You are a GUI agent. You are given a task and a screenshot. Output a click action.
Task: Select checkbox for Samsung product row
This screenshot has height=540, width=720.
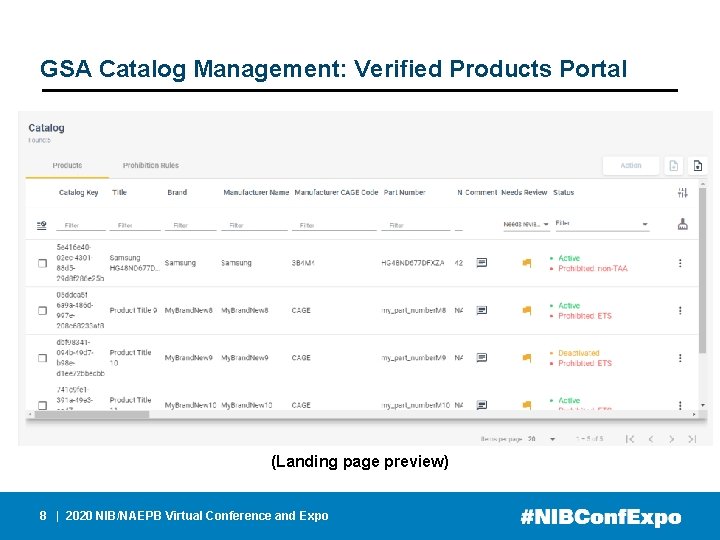point(42,263)
